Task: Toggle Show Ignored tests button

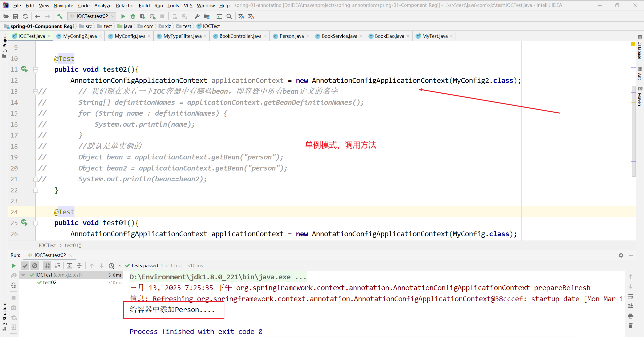Action: tap(35, 266)
